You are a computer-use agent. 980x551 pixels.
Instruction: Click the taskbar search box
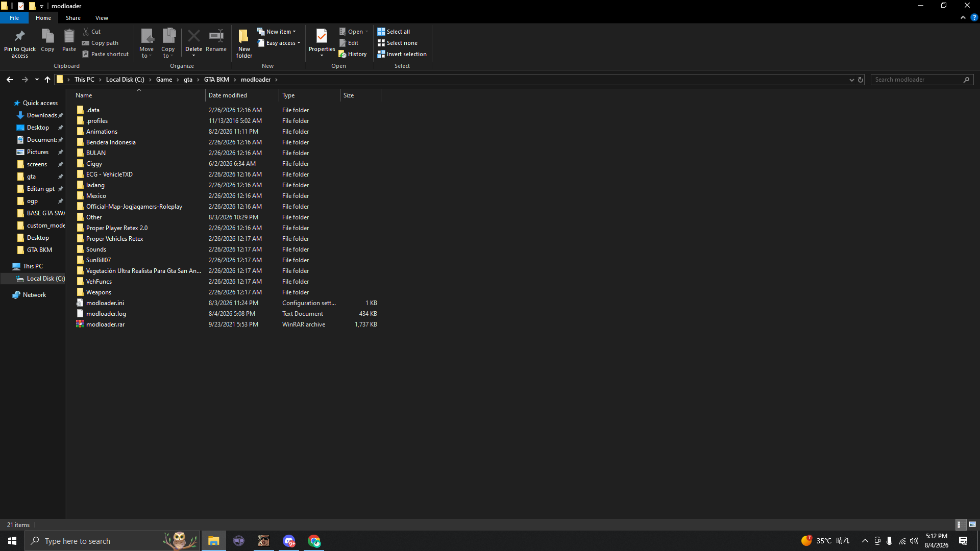coord(112,541)
